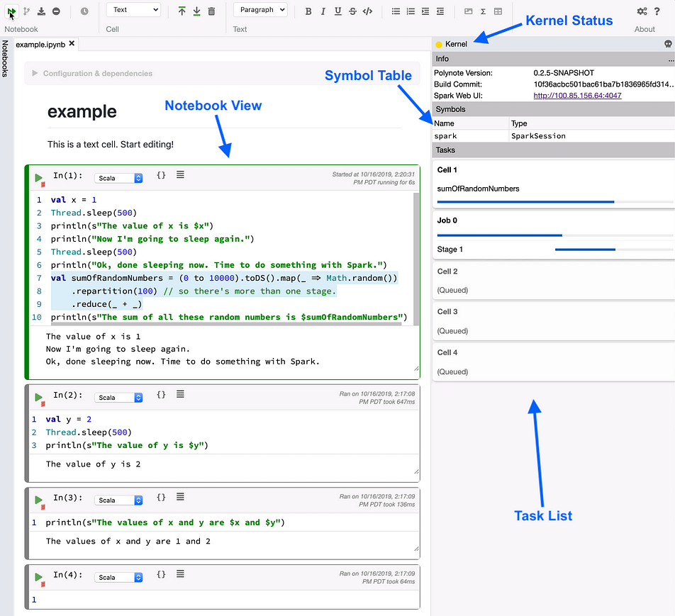Insert an equation with the sigma icon

point(483,11)
